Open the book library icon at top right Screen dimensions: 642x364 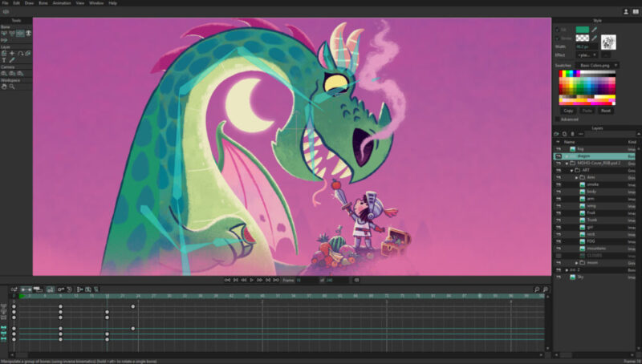click(636, 12)
